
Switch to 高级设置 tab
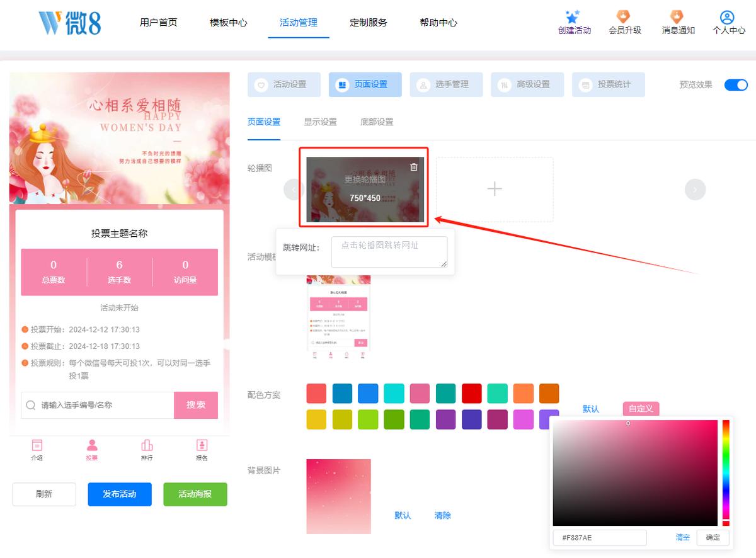pos(527,84)
